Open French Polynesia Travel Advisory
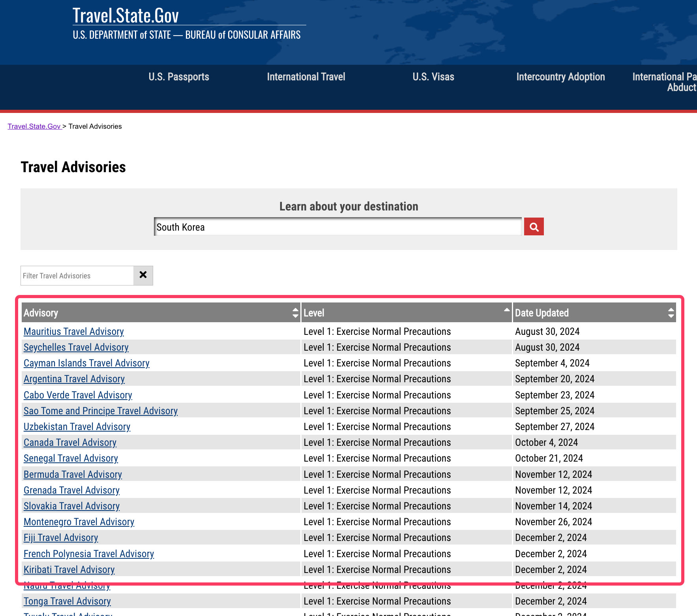 coord(89,554)
